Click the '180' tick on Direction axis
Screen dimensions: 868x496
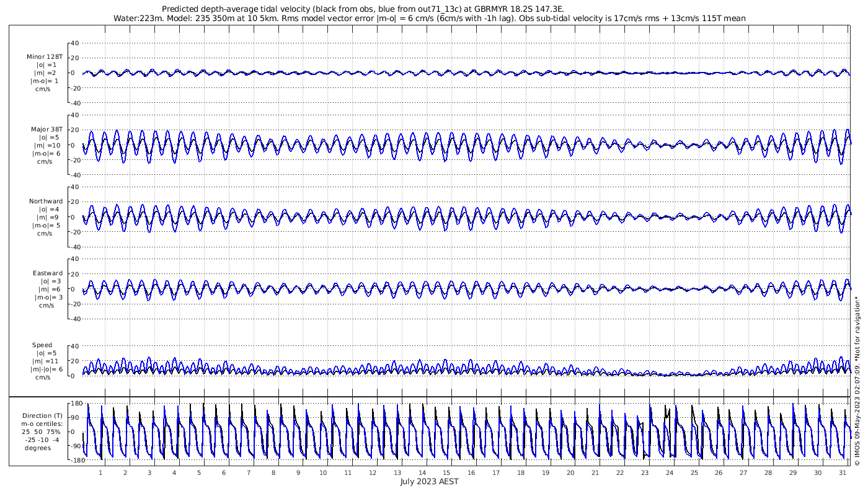tap(77, 404)
